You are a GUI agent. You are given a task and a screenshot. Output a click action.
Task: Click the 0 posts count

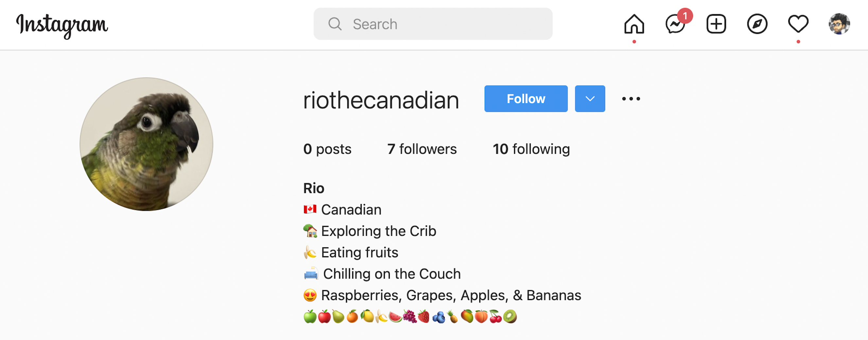point(327,149)
